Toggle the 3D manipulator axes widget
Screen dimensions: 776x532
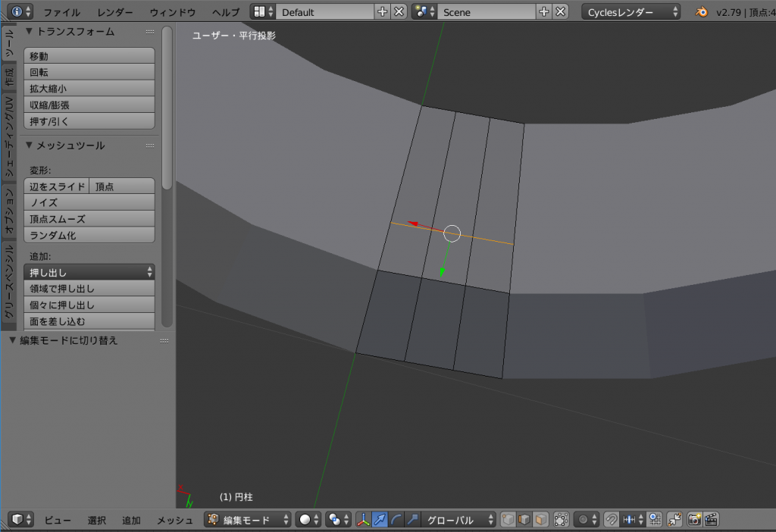pyautogui.click(x=364, y=520)
